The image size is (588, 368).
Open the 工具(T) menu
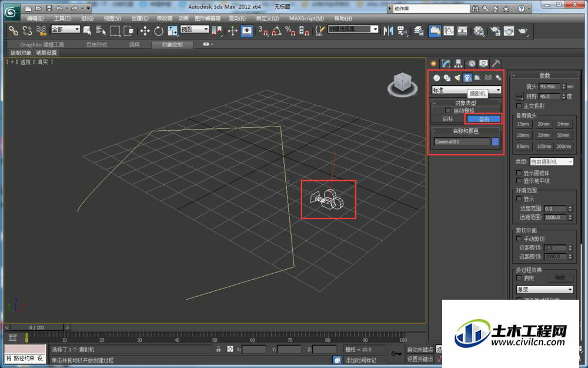click(62, 18)
